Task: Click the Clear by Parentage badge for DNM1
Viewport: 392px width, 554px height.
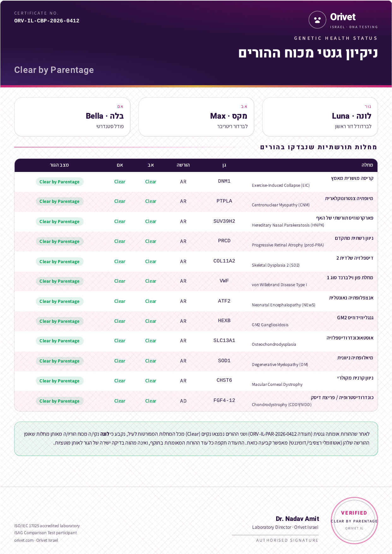Action: point(60,182)
